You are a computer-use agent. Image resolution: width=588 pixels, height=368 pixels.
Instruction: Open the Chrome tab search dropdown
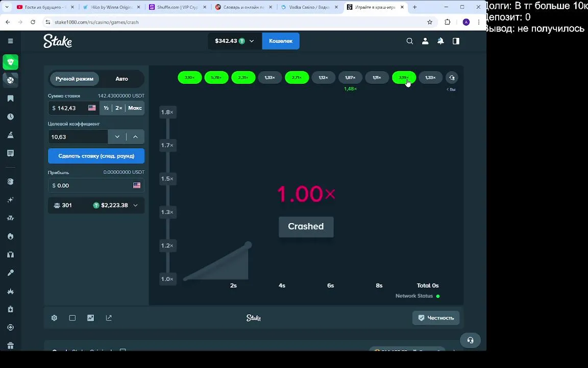pos(7,7)
